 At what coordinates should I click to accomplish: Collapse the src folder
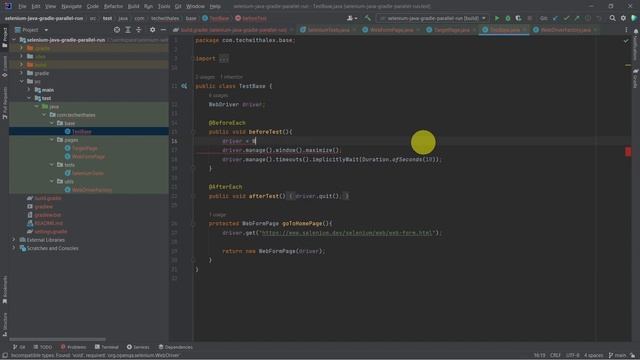click(21, 82)
